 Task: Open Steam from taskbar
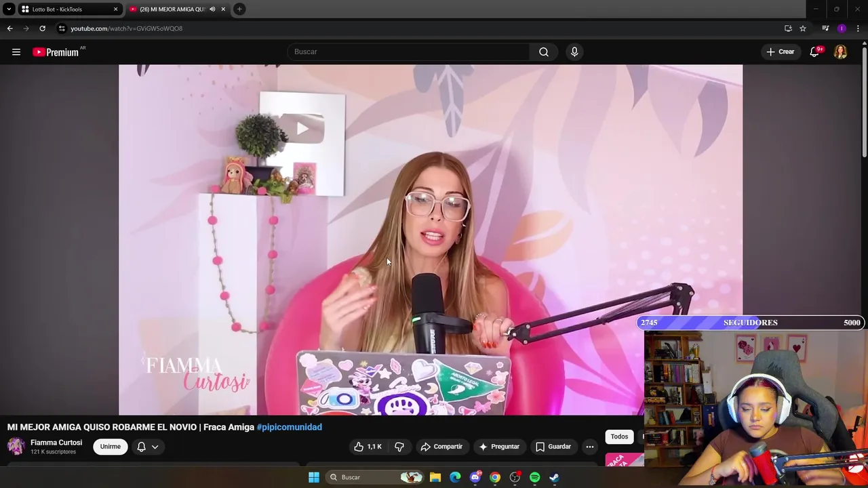tap(554, 477)
